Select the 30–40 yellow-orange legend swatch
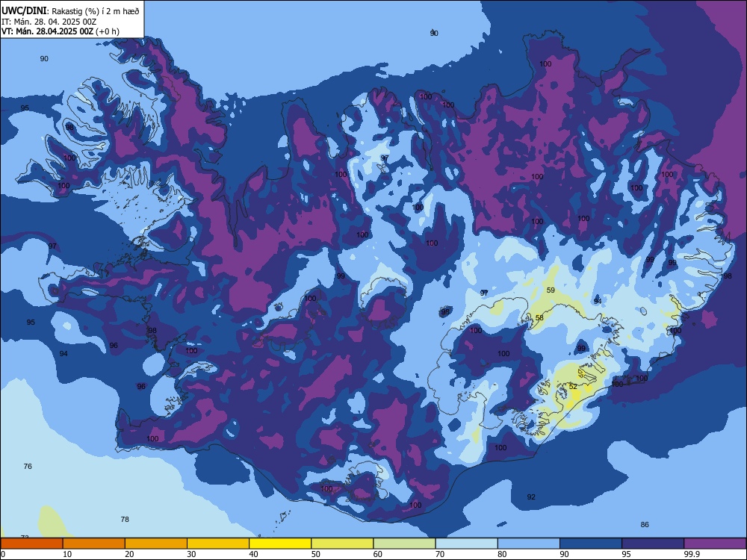The height and width of the screenshot is (560, 747). (218, 544)
